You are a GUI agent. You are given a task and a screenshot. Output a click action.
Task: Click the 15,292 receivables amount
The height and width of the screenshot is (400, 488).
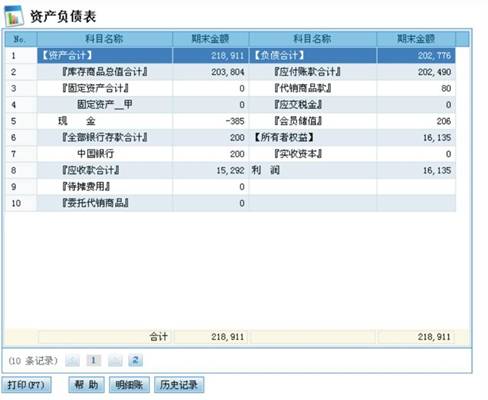coord(230,170)
